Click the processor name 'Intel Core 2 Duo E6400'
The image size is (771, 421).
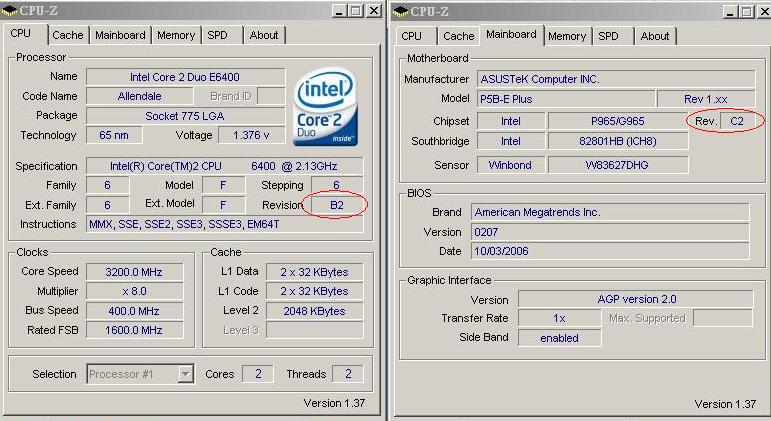(x=185, y=77)
